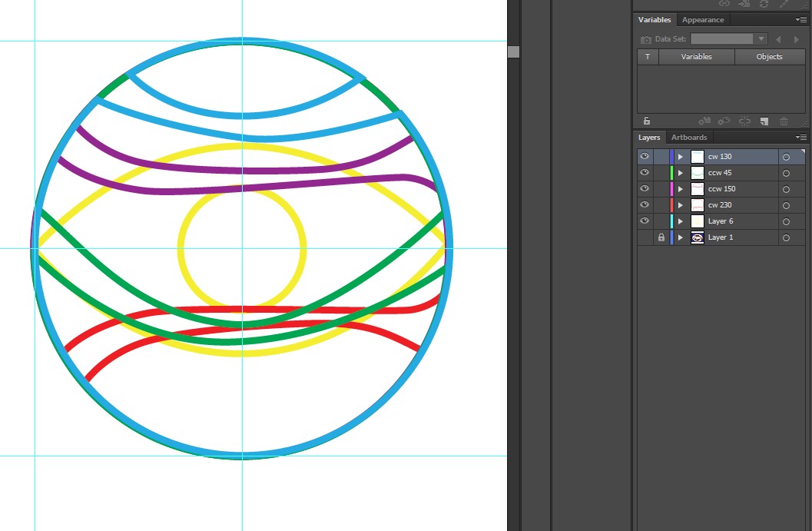Click the Objects column header button
This screenshot has height=531, width=812.
coord(769,56)
